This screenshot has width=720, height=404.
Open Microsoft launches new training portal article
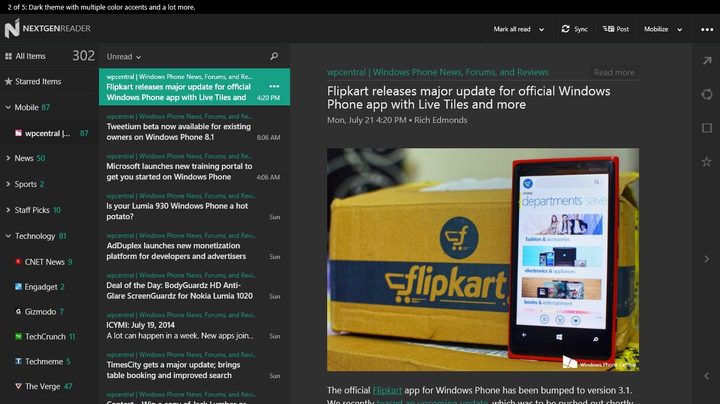click(194, 167)
